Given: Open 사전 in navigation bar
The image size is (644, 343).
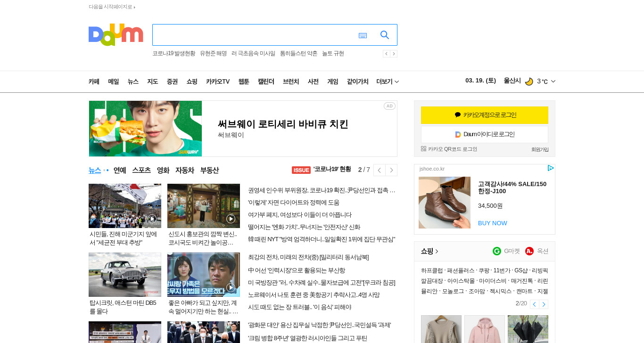Looking at the screenshot, I should 313,82.
